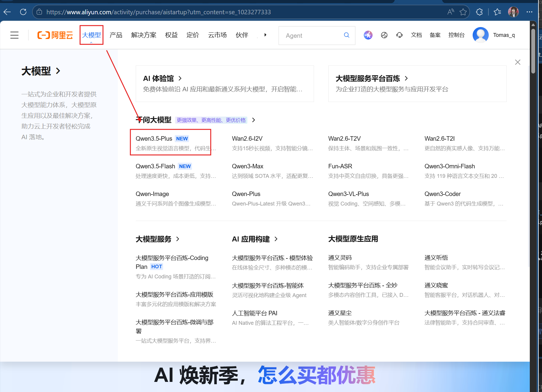542x392 pixels.
Task: Go to 控制台 console
Action: [x=457, y=35]
